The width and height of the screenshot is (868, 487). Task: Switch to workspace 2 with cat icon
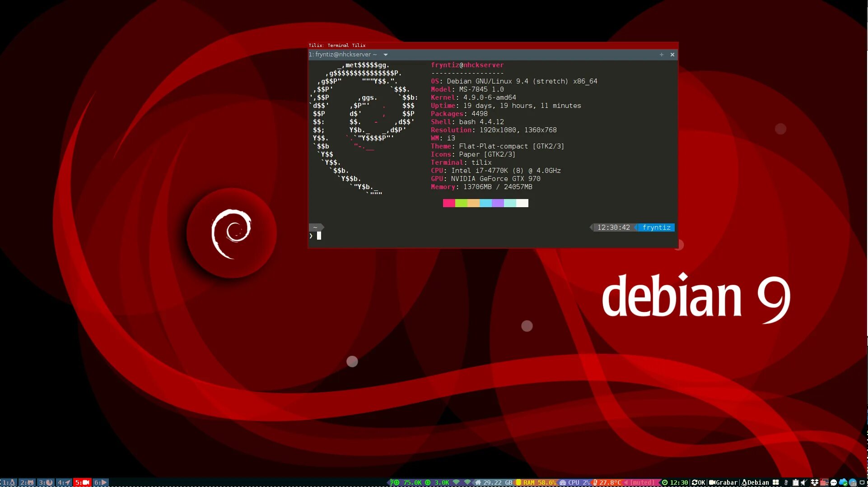coord(27,482)
